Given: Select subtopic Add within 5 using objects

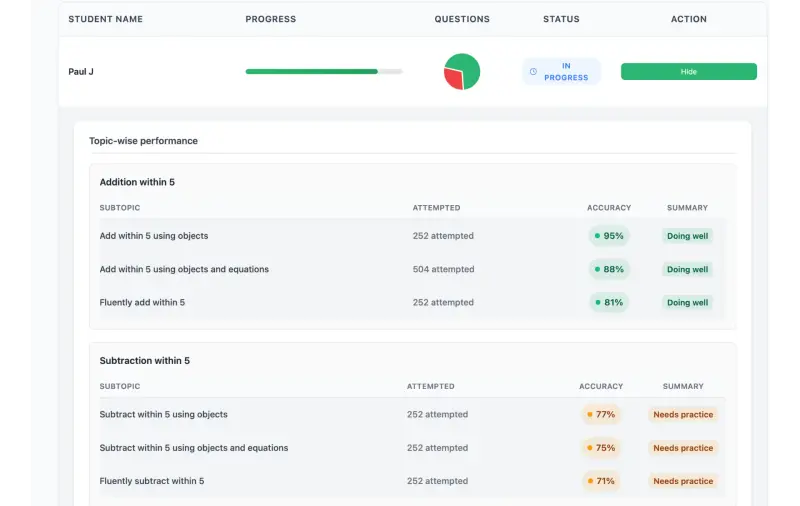Looking at the screenshot, I should coord(154,236).
